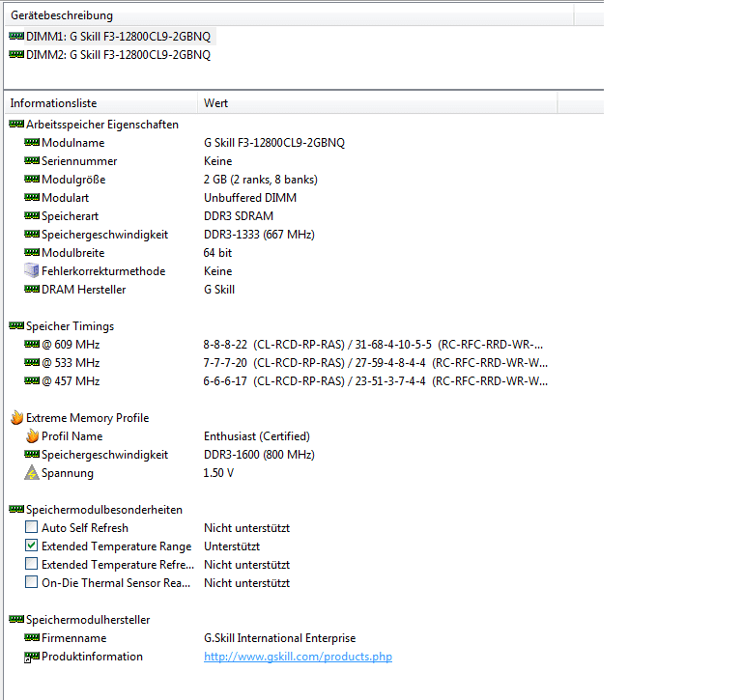This screenshot has width=742, height=700.
Task: Select the value DDR3 SDRAM
Action: tap(239, 216)
